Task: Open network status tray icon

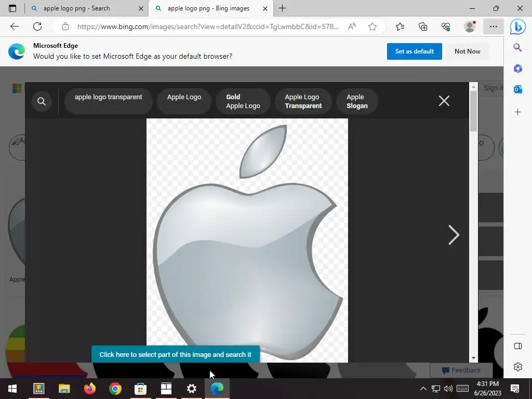Action: pos(436,389)
